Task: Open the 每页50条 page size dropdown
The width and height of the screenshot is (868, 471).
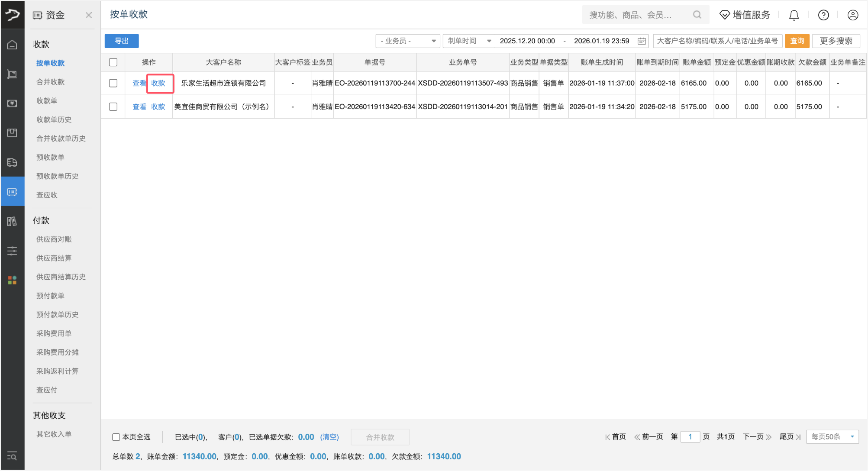Action: pos(832,437)
